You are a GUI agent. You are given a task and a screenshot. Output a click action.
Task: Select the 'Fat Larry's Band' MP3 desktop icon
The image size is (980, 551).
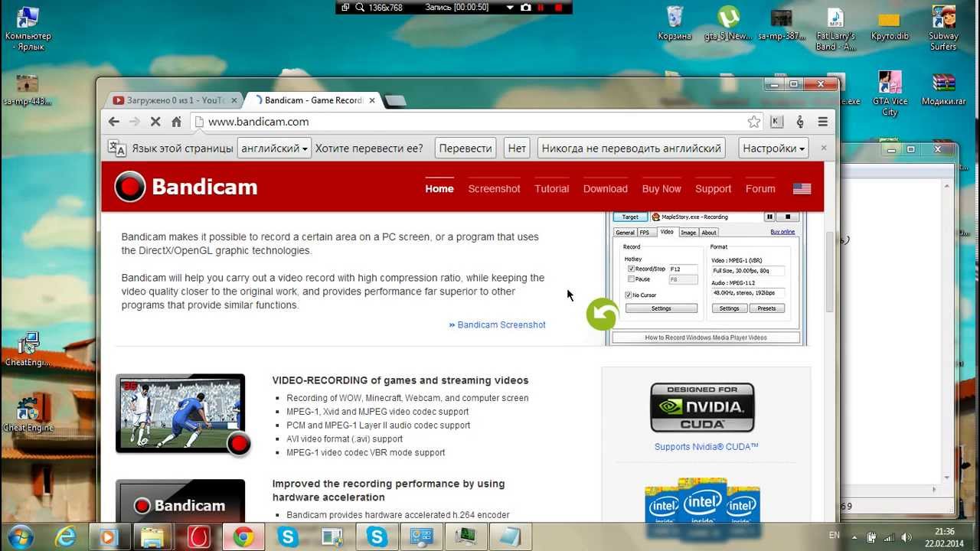click(x=835, y=29)
